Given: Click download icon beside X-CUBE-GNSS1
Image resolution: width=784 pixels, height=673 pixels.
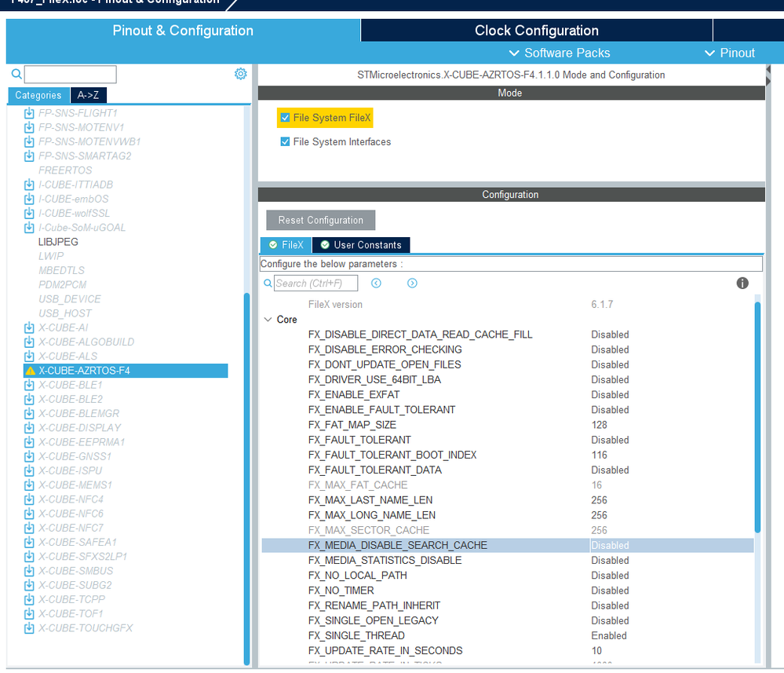Looking at the screenshot, I should 29,456.
